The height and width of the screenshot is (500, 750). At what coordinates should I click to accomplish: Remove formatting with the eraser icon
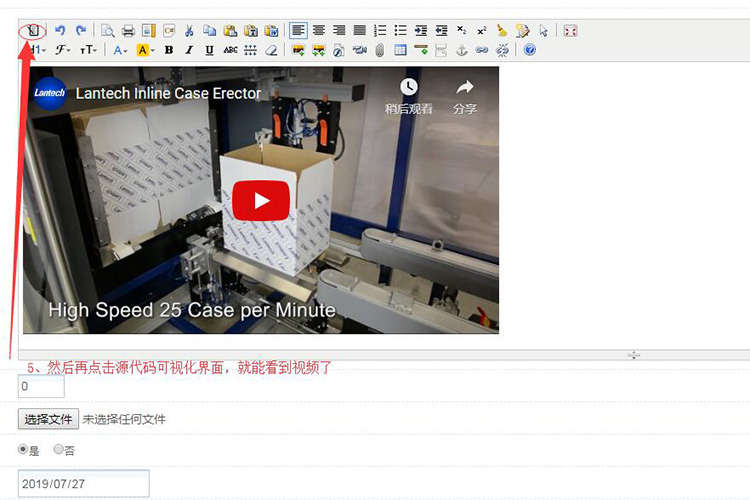click(x=271, y=50)
